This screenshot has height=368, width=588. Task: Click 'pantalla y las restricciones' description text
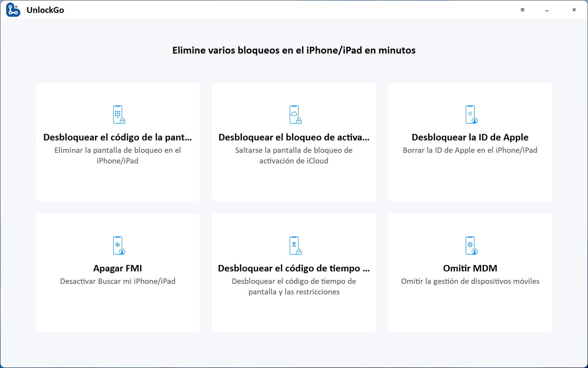pos(294,292)
